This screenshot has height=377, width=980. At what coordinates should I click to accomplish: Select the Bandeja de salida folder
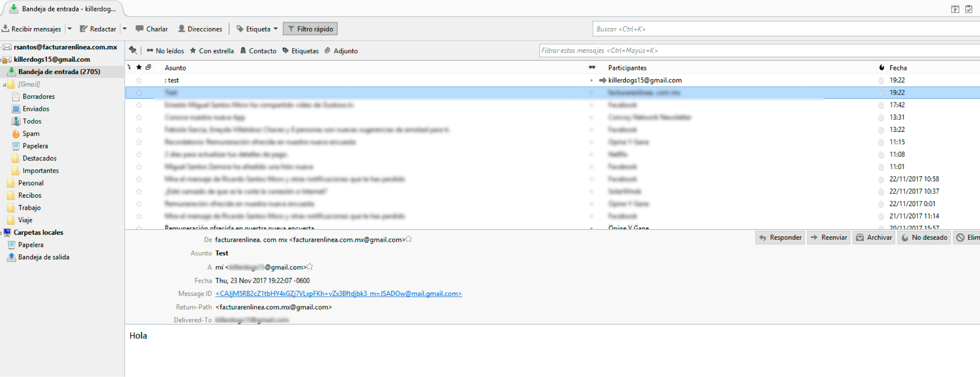43,257
